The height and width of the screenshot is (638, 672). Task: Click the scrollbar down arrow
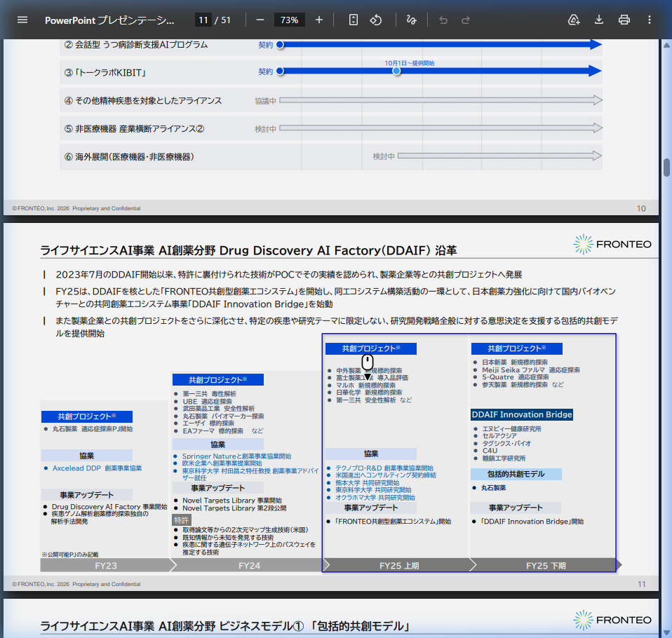(666, 632)
